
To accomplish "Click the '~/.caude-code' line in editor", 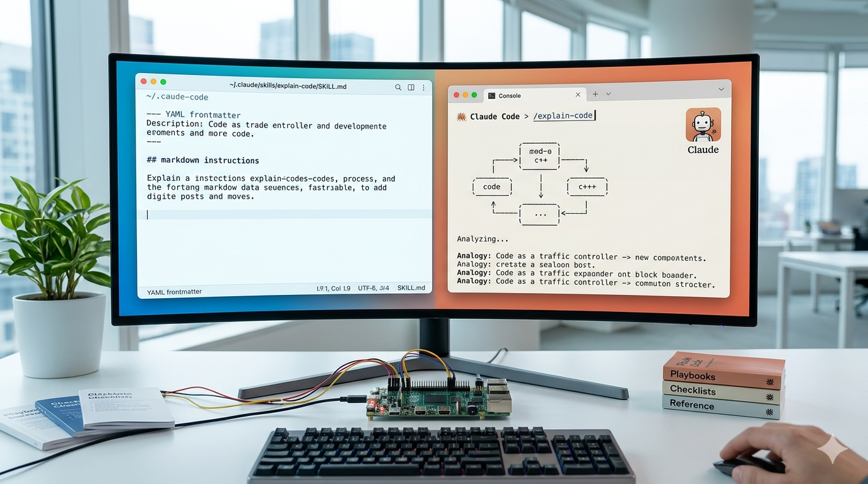I will (x=177, y=97).
